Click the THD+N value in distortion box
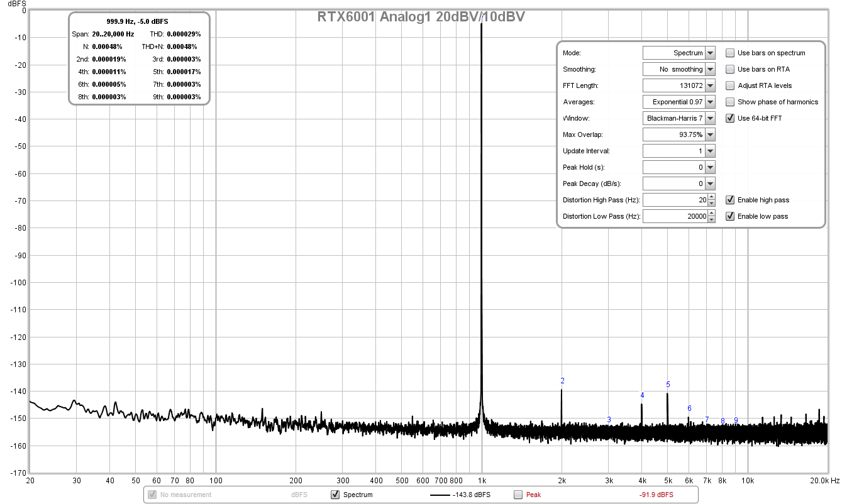This screenshot has width=842, height=504. (x=182, y=47)
